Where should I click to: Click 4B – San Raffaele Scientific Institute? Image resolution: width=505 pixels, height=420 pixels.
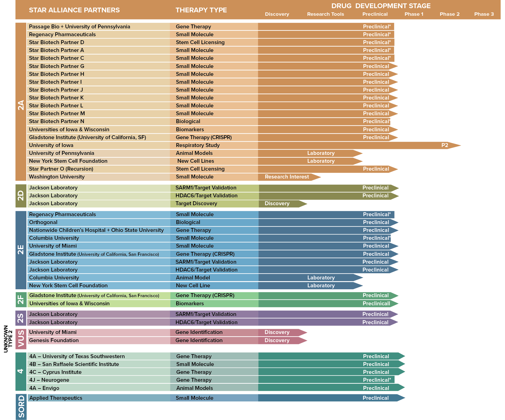pyautogui.click(x=74, y=364)
